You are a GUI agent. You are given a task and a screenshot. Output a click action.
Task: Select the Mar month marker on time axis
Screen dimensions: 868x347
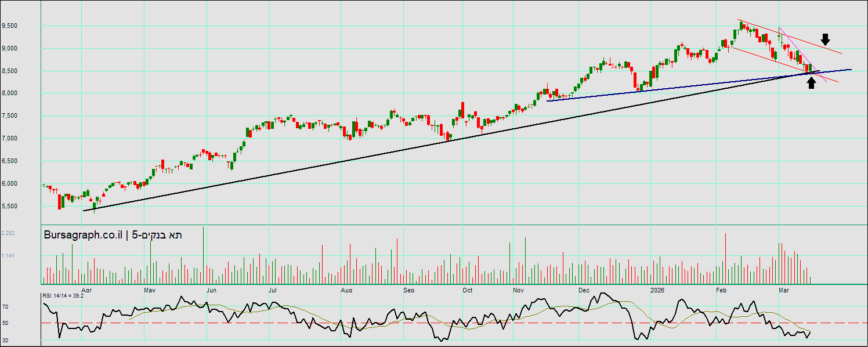[x=784, y=290]
